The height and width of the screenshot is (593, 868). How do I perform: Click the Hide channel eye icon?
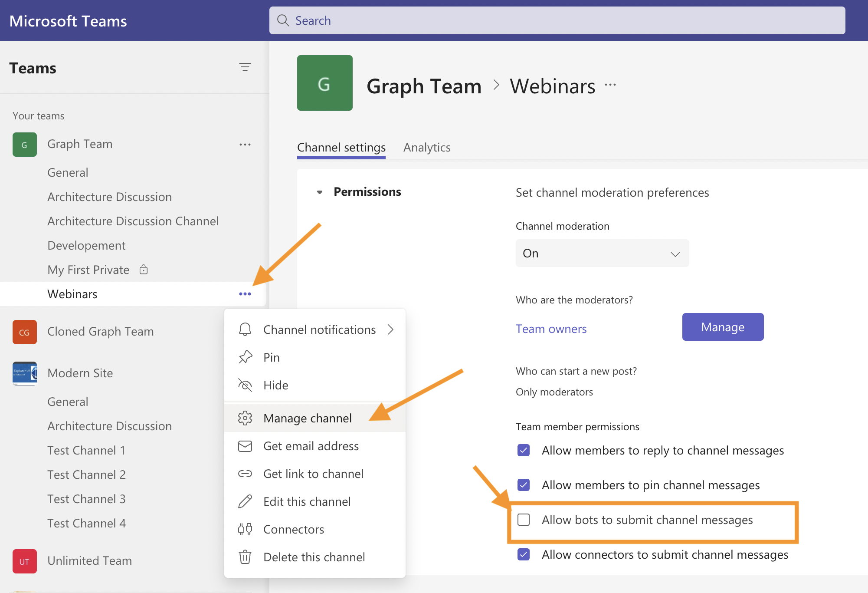245,385
